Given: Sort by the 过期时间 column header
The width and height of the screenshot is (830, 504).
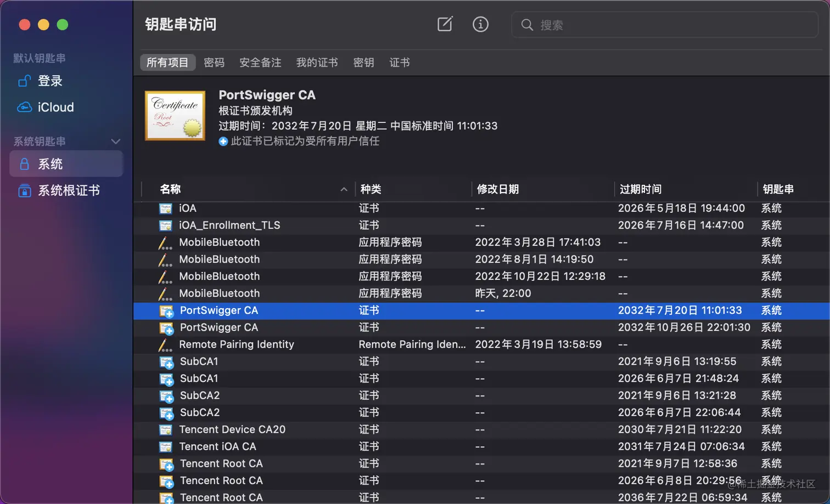Looking at the screenshot, I should (x=686, y=189).
